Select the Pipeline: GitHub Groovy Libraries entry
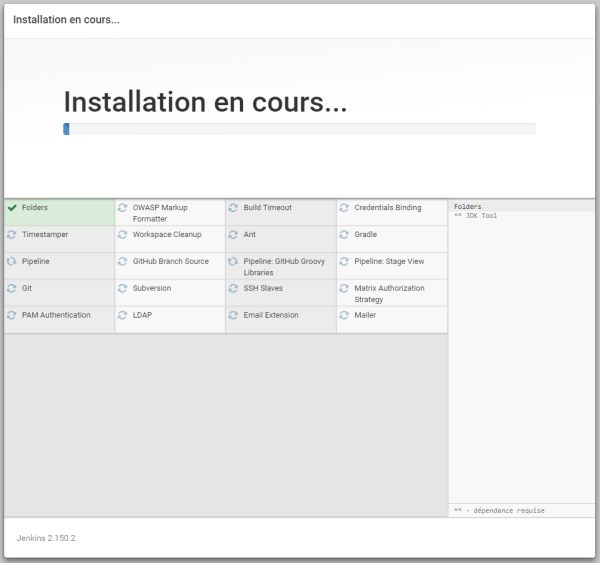600x563 pixels. point(283,266)
